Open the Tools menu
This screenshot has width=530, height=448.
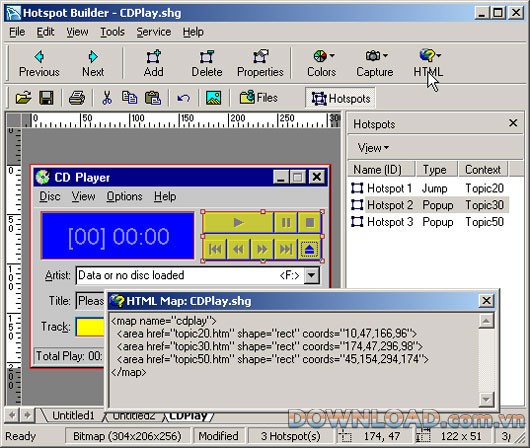tap(113, 32)
